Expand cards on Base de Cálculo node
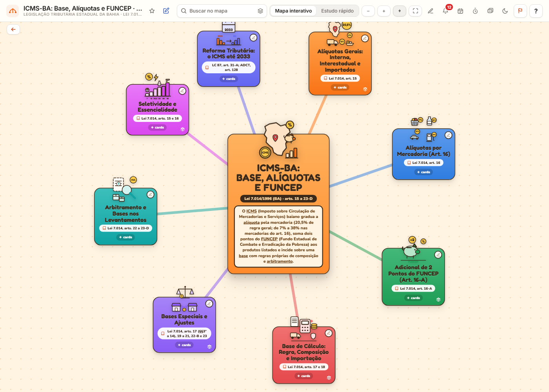This screenshot has height=392, width=549. [304, 376]
